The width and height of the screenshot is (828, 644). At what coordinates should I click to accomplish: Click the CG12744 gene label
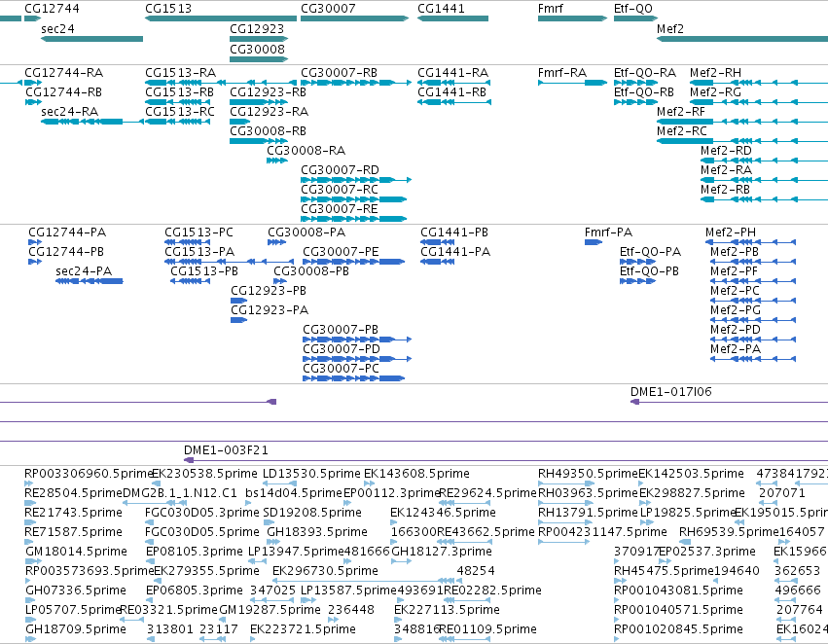pos(52,9)
